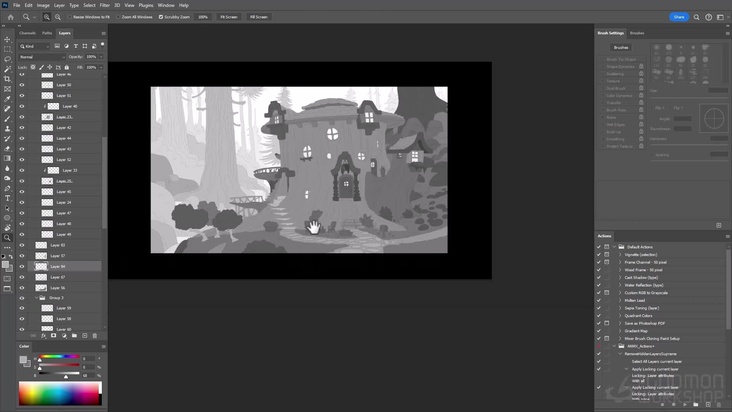The width and height of the screenshot is (732, 412).
Task: Click the hue slider in Color panel
Action: (x=59, y=356)
